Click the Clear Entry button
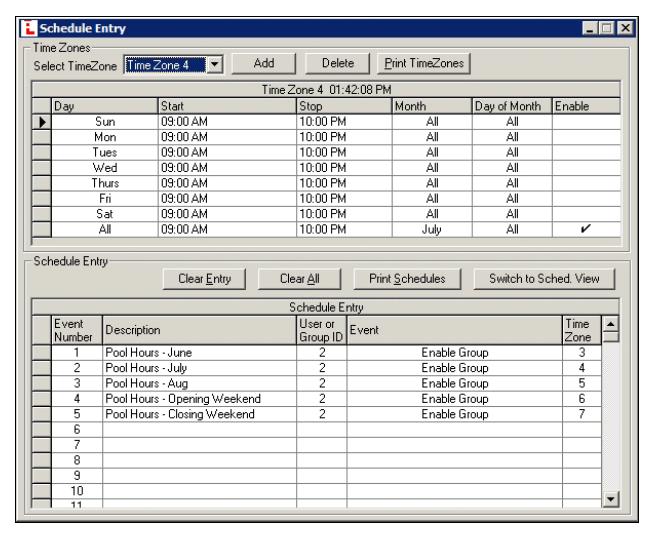The width and height of the screenshot is (653, 538). (204, 279)
